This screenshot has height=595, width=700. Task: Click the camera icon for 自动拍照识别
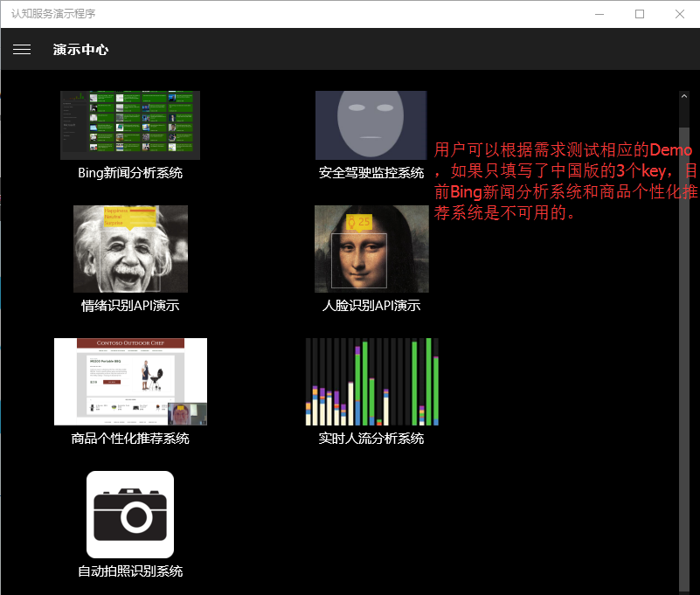click(130, 514)
